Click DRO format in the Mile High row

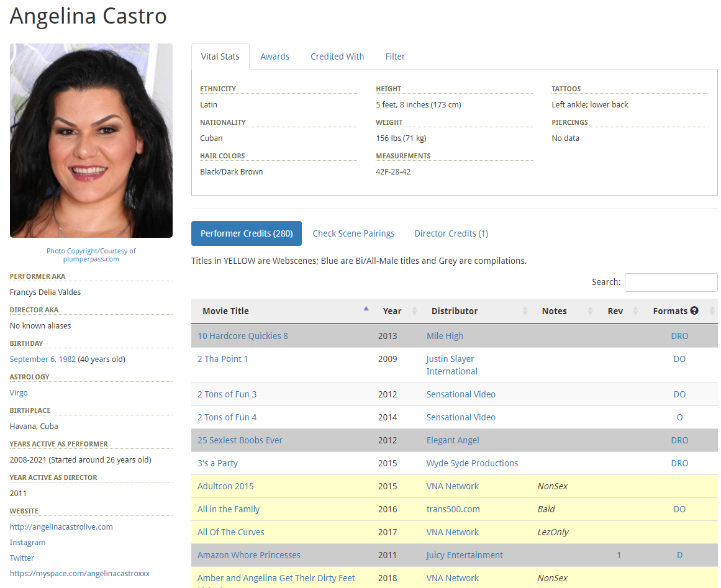pos(679,336)
